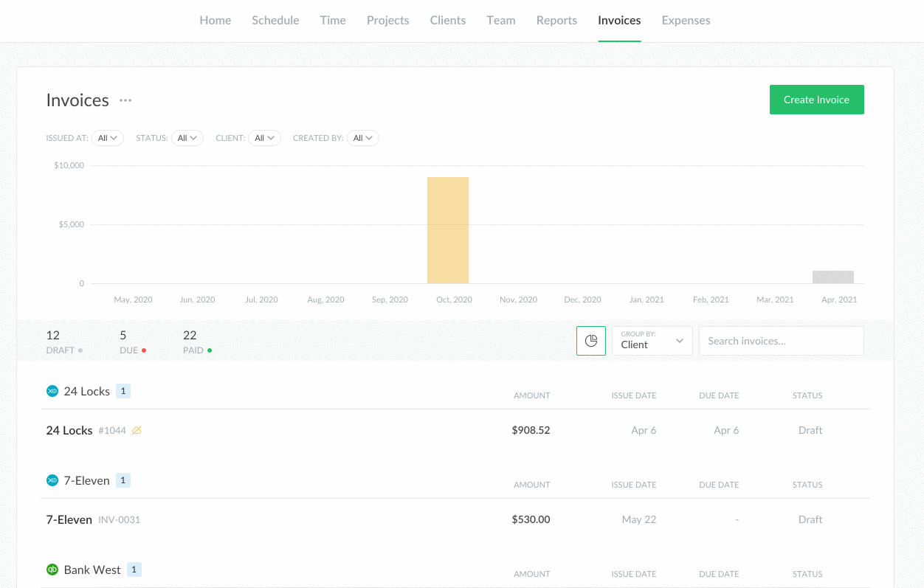Navigate to the Time tab
This screenshot has width=924, height=588.
pos(333,21)
